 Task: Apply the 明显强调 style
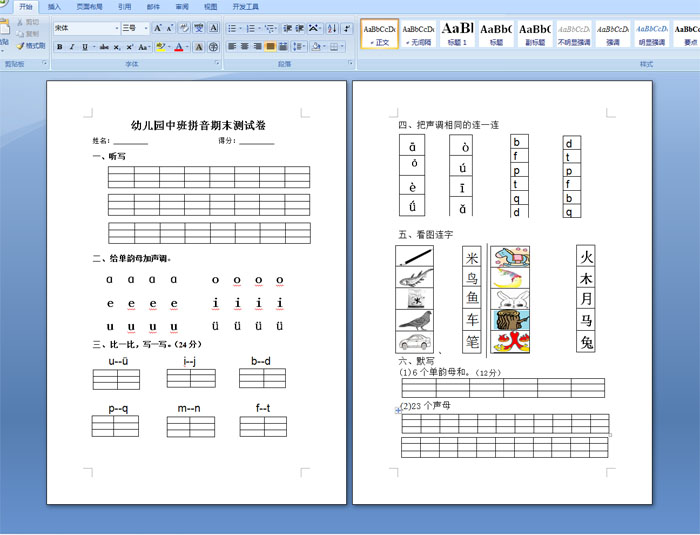(x=651, y=33)
